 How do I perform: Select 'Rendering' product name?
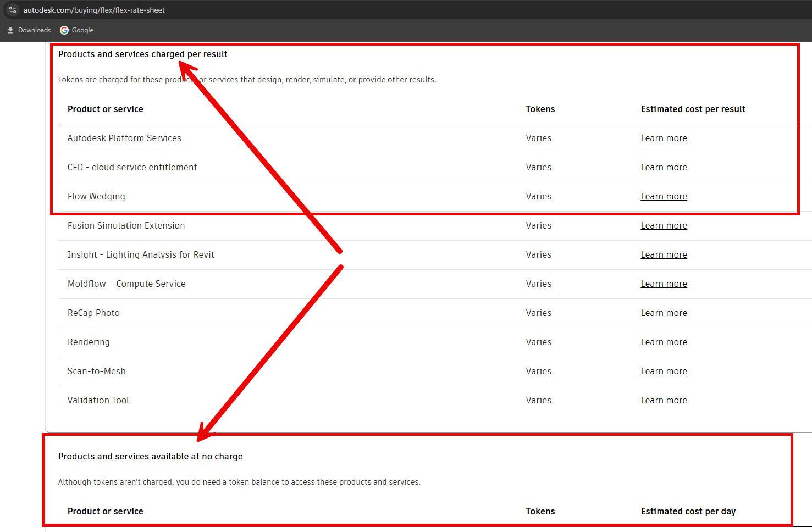point(89,342)
